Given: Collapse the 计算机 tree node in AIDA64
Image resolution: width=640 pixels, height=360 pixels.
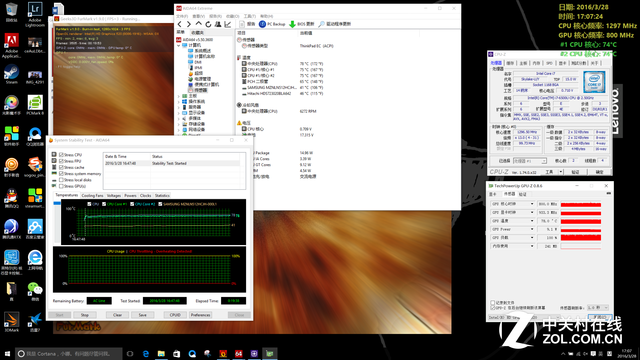Looking at the screenshot, I should (179, 45).
